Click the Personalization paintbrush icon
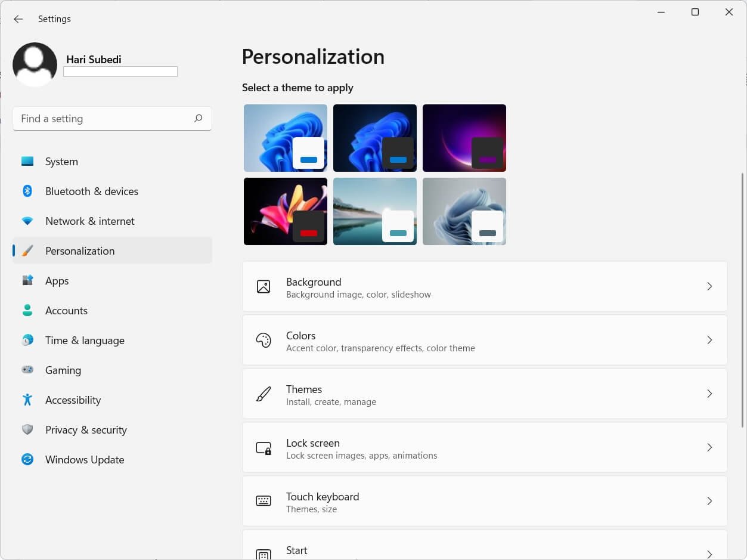 pyautogui.click(x=27, y=250)
